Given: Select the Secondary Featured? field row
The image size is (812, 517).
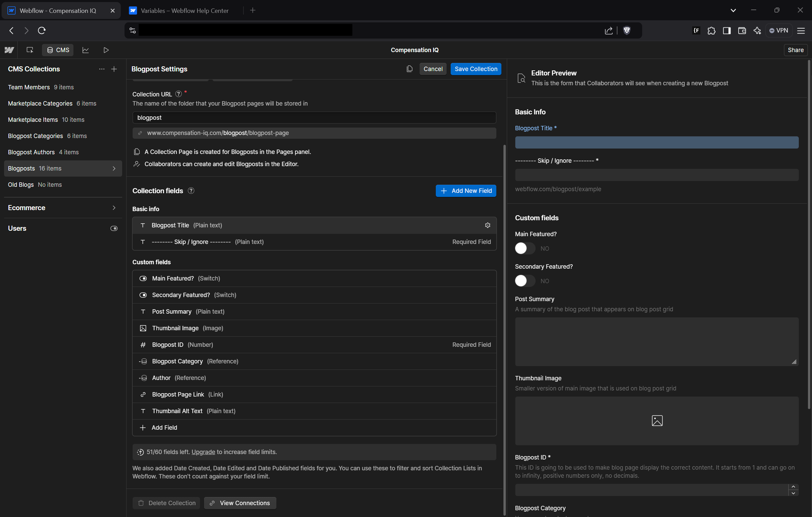Looking at the screenshot, I should 314,295.
